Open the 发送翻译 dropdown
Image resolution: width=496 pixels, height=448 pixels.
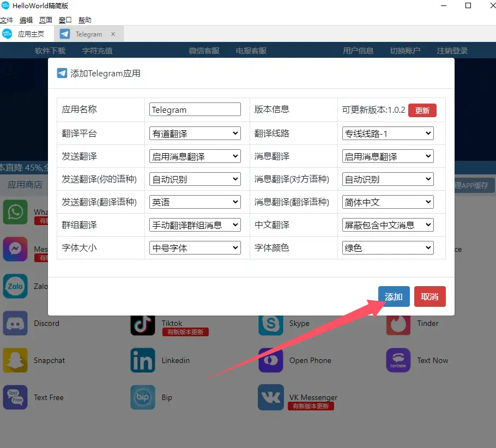195,156
